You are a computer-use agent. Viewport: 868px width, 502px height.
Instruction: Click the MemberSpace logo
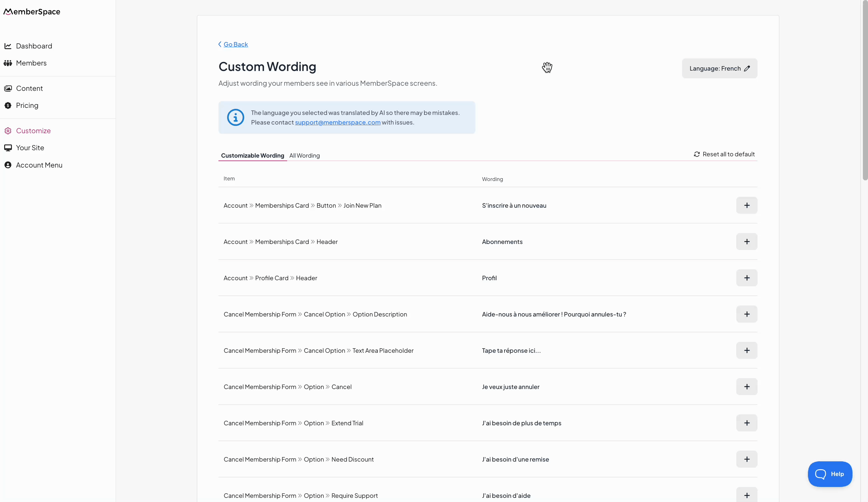tap(32, 12)
